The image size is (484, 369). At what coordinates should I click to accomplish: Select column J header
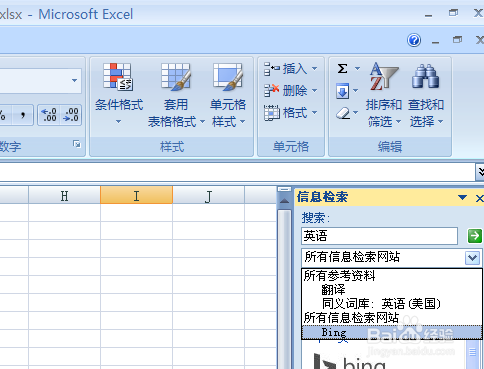[x=209, y=196]
